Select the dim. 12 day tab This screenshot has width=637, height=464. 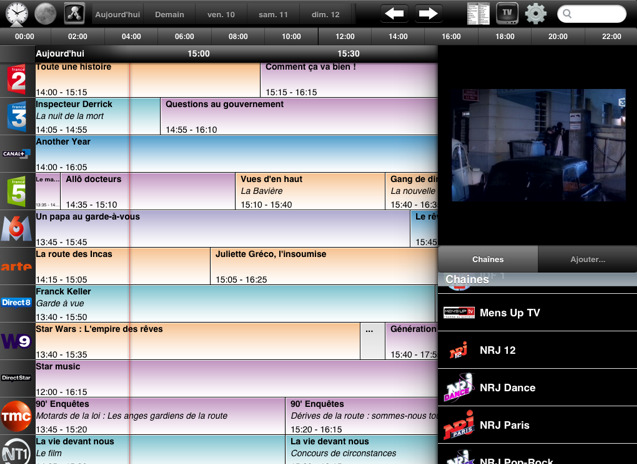[325, 15]
